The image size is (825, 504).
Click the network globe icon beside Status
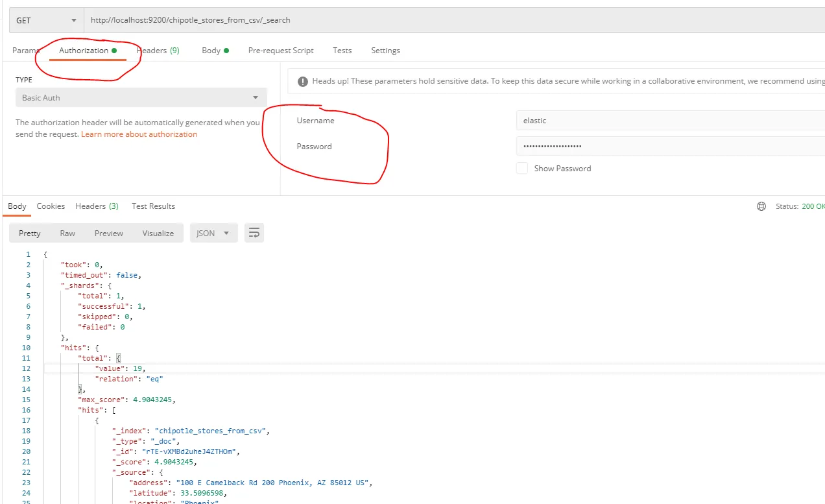pyautogui.click(x=761, y=207)
